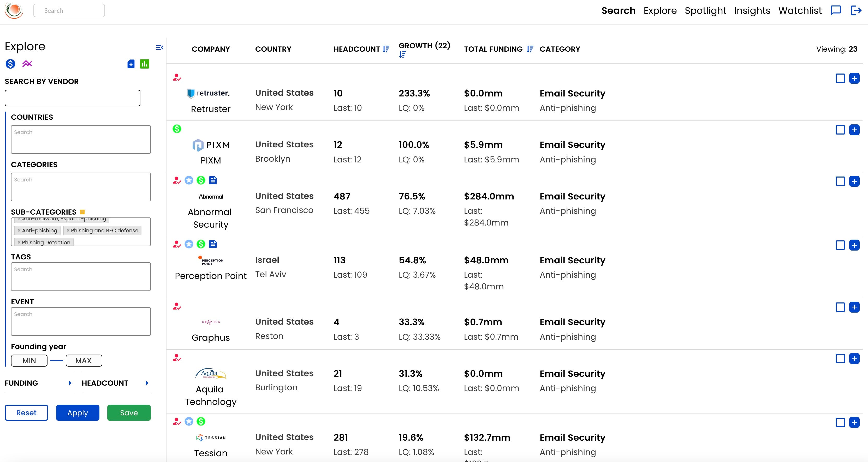Image resolution: width=868 pixels, height=462 pixels.
Task: Click the blue star icon on Perception Point row
Action: pyautogui.click(x=189, y=244)
